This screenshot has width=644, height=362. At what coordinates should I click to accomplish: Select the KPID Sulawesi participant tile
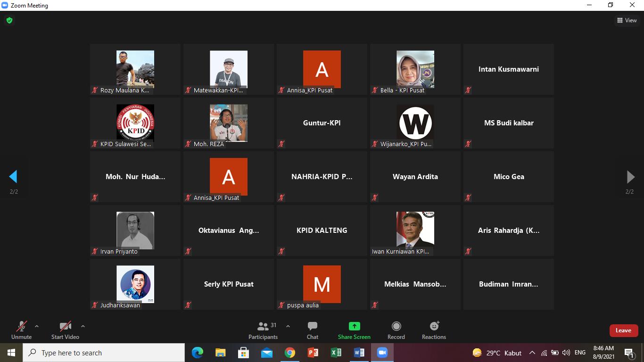click(x=135, y=123)
